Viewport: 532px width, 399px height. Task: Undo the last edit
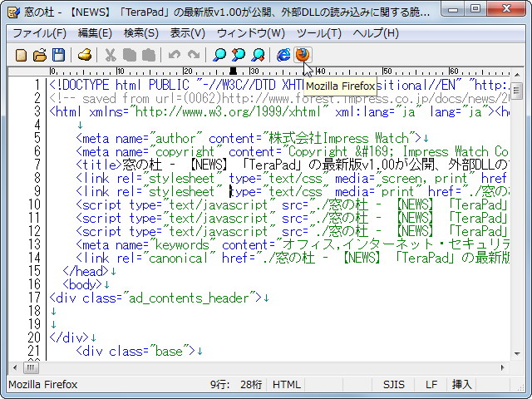click(175, 55)
